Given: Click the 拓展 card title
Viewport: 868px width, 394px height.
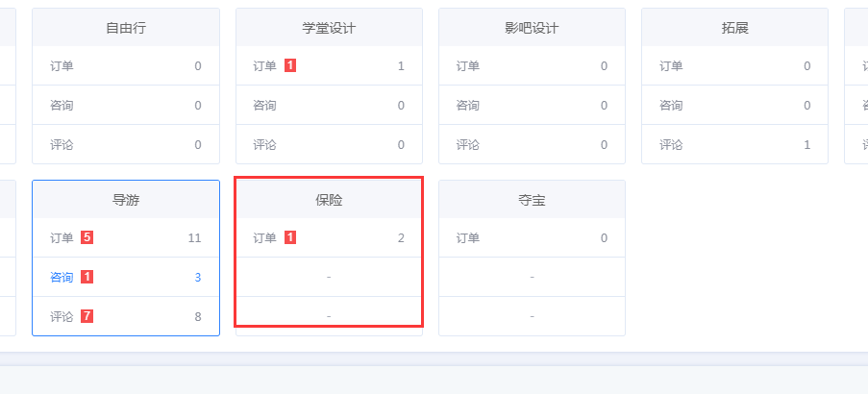Looking at the screenshot, I should coord(734,28).
